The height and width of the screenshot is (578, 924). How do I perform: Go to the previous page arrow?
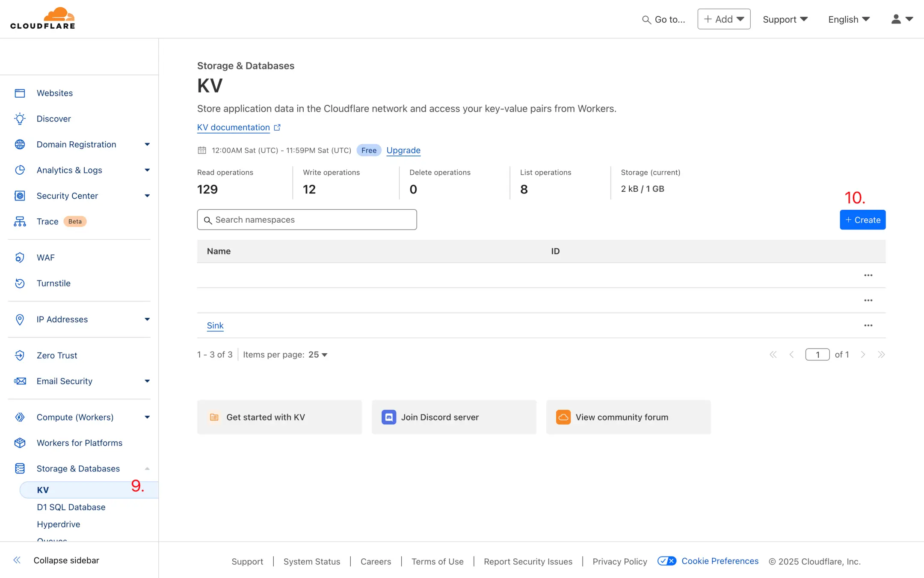[x=791, y=355]
